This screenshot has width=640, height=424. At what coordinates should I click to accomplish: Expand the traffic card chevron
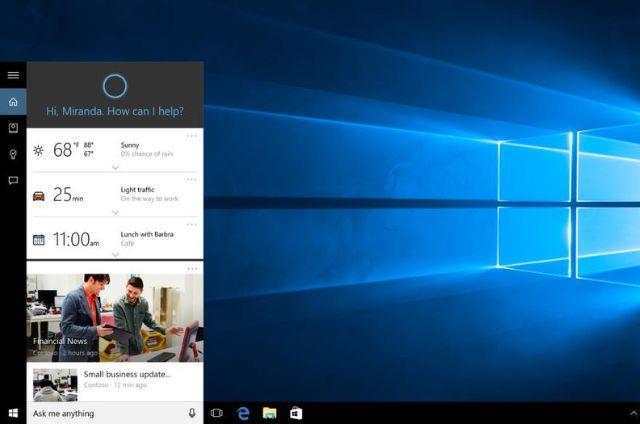point(116,212)
